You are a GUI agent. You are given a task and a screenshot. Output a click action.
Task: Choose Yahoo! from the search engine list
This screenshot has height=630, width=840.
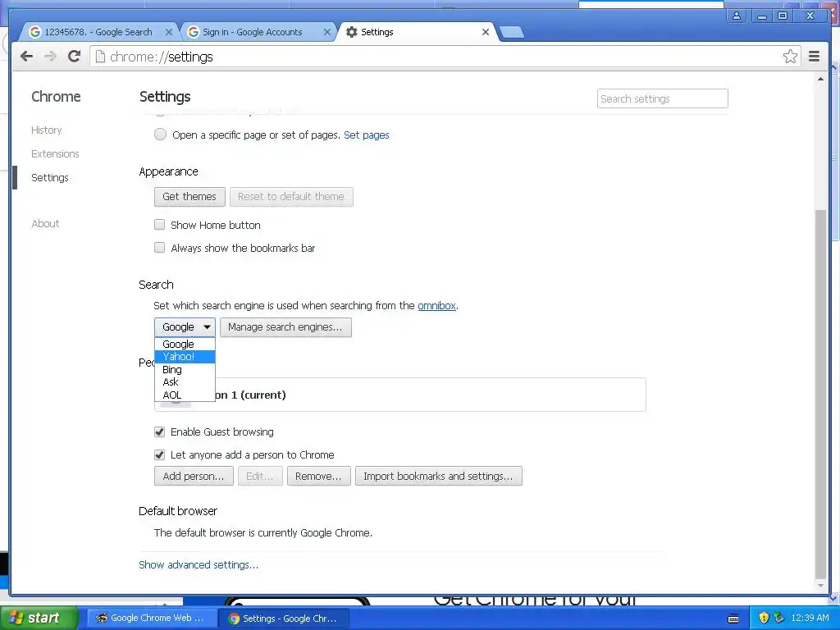(x=185, y=357)
